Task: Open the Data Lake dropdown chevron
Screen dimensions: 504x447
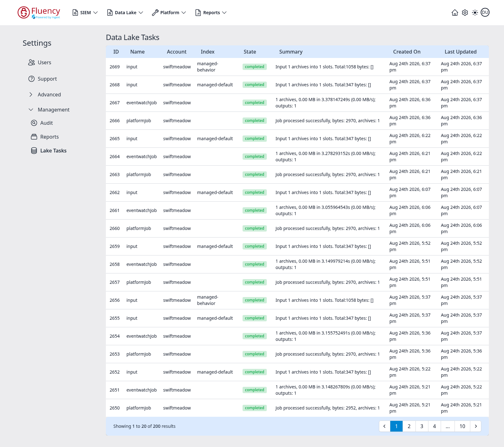Action: coord(141,13)
